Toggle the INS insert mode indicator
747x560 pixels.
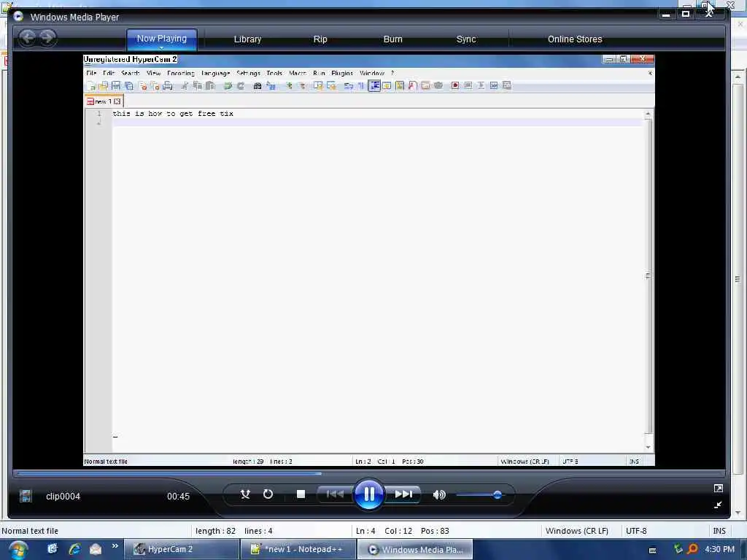click(x=719, y=531)
